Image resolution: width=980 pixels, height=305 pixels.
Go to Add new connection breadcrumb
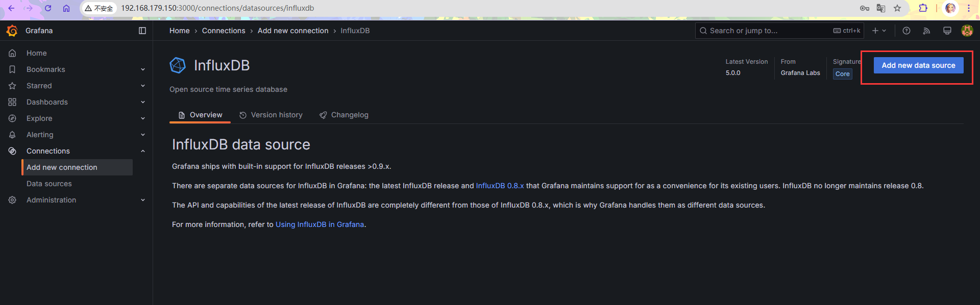coord(293,31)
